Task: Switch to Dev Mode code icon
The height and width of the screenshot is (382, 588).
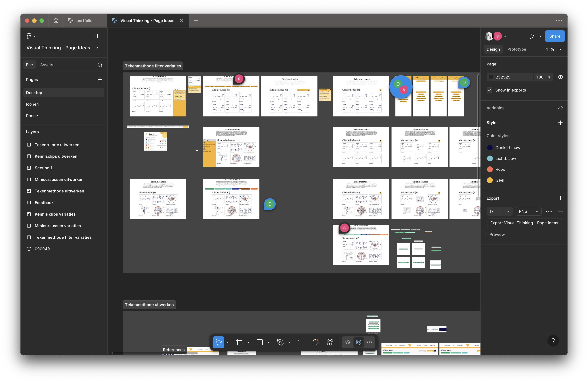Action: coord(369,342)
